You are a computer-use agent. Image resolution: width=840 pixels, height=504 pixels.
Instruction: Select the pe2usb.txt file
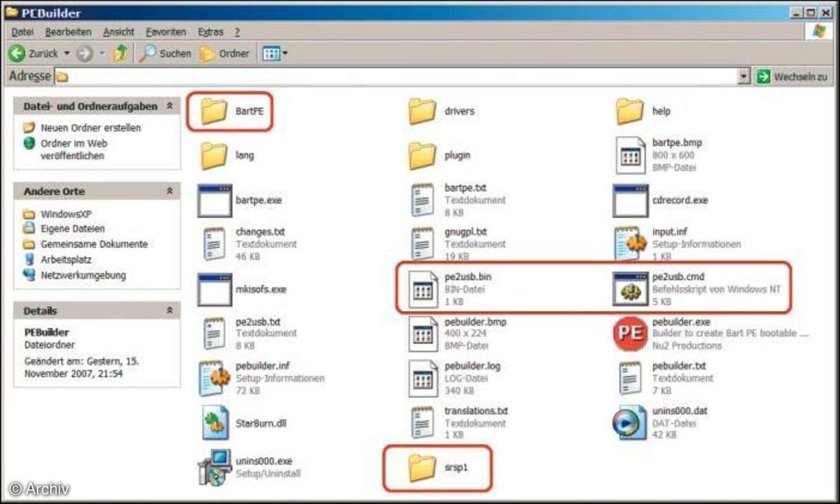tap(248, 334)
